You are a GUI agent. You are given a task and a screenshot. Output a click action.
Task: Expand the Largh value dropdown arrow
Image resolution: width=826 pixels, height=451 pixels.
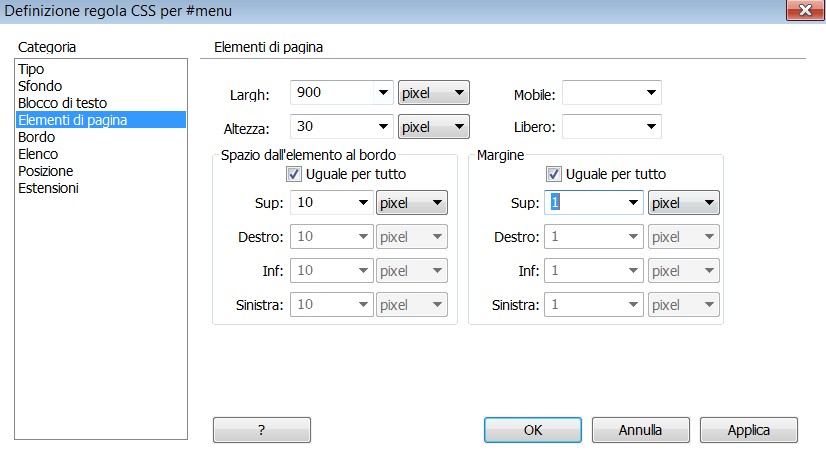click(x=383, y=93)
